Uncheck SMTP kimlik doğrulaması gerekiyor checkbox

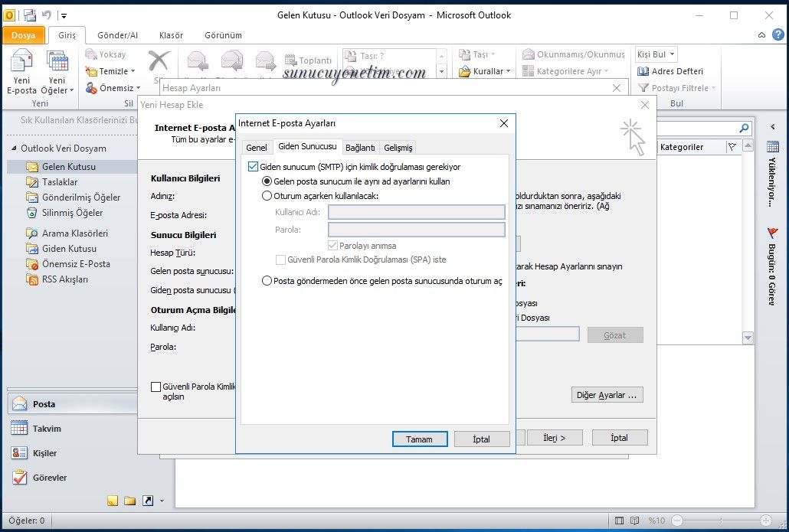pos(253,166)
